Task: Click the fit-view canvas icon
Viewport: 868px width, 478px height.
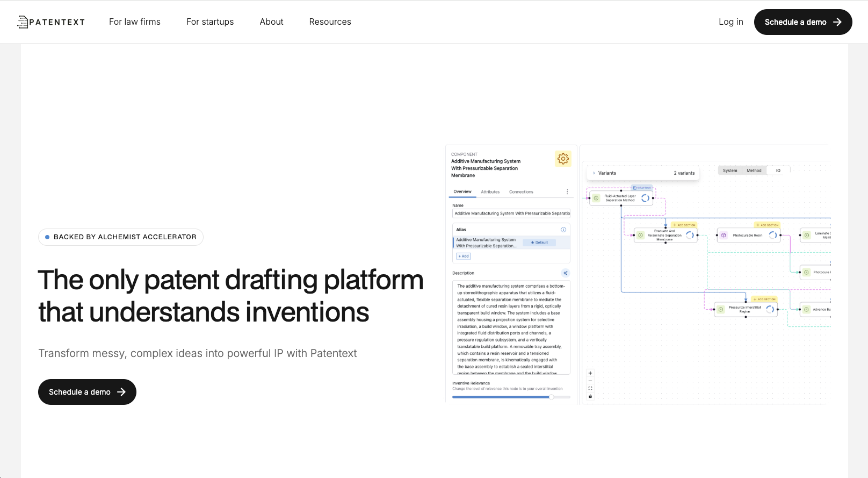Action: 590,388
